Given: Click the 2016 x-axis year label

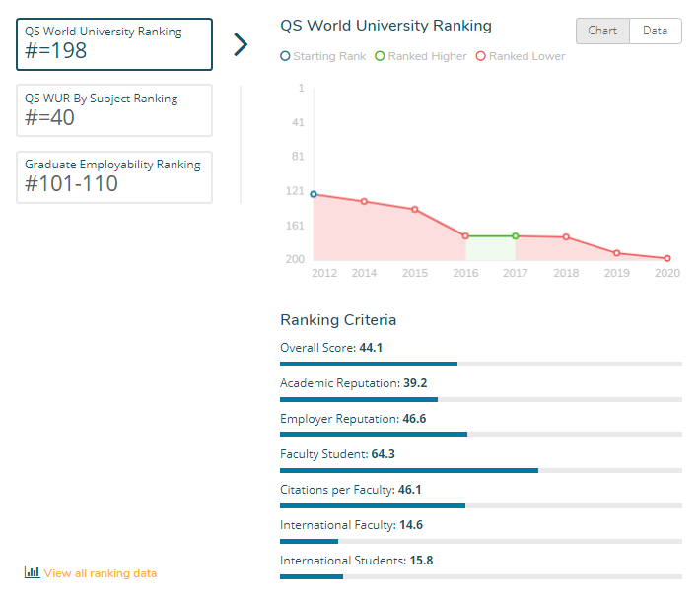Looking at the screenshot, I should click(465, 273).
